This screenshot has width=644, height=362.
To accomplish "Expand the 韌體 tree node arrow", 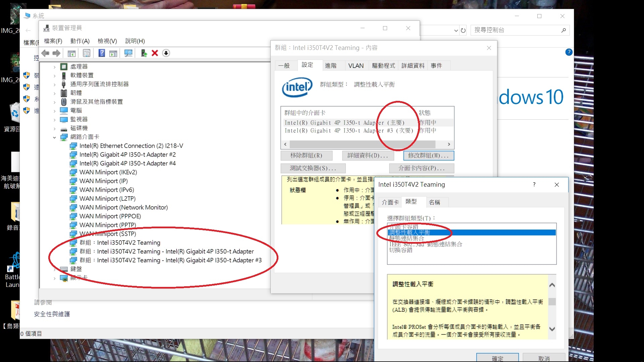I will [55, 93].
